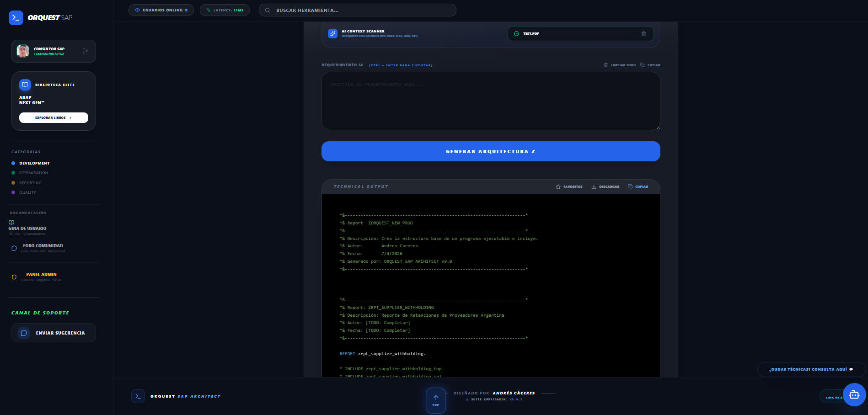Expand Explorar Libros with its chevron

point(71,117)
